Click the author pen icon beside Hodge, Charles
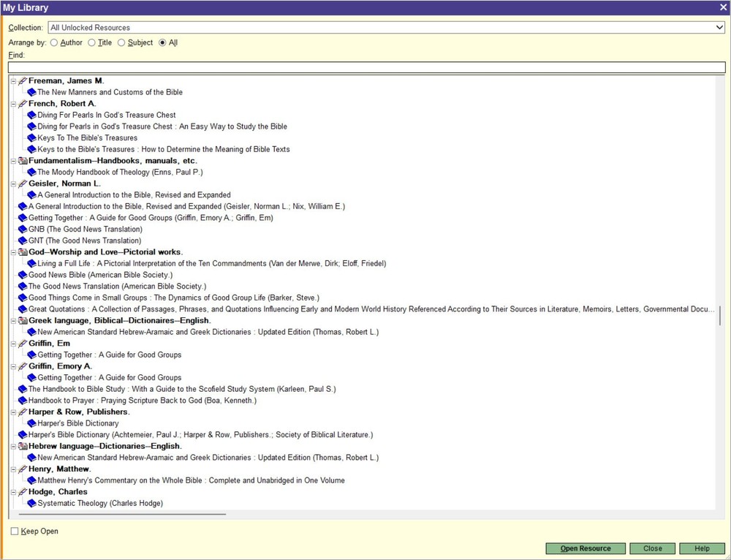The width and height of the screenshot is (731, 560). [23, 492]
